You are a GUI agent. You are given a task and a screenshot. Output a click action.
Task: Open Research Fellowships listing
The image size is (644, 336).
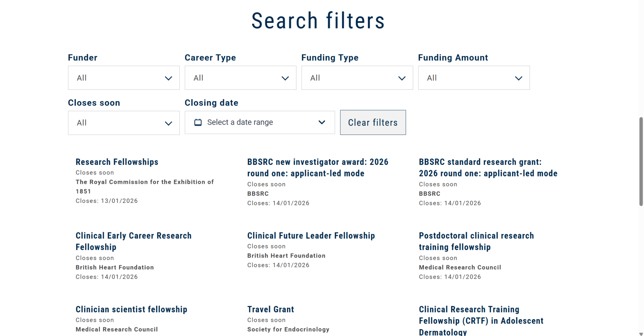click(117, 162)
